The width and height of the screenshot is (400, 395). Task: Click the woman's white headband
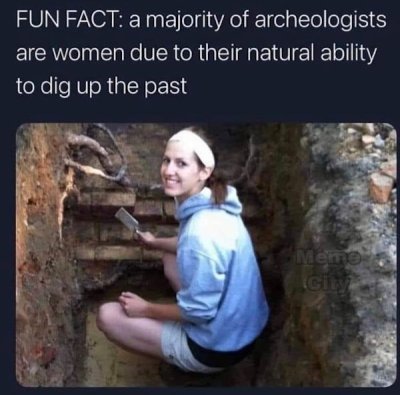point(193,145)
